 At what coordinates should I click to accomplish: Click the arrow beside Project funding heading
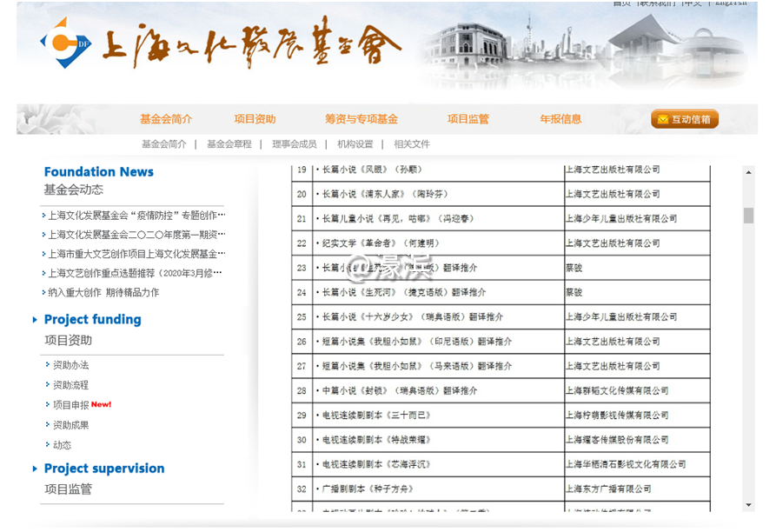click(x=35, y=320)
